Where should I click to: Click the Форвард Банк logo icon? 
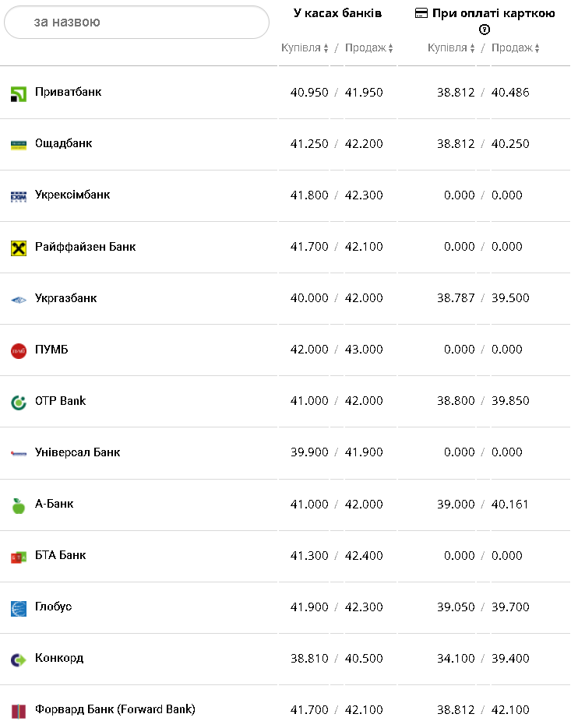(19, 711)
